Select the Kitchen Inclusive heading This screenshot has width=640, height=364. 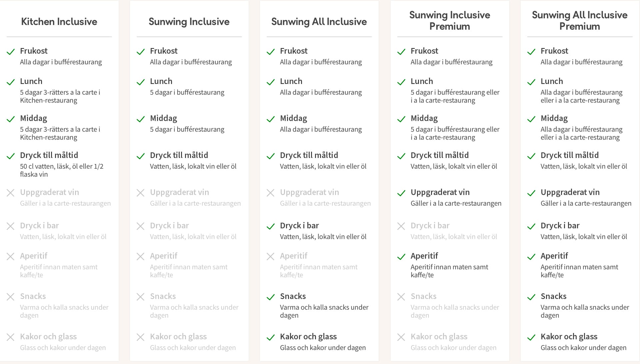pyautogui.click(x=59, y=22)
